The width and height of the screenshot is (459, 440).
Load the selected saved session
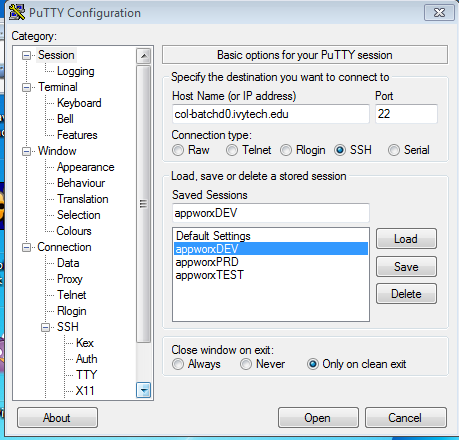[x=406, y=239]
